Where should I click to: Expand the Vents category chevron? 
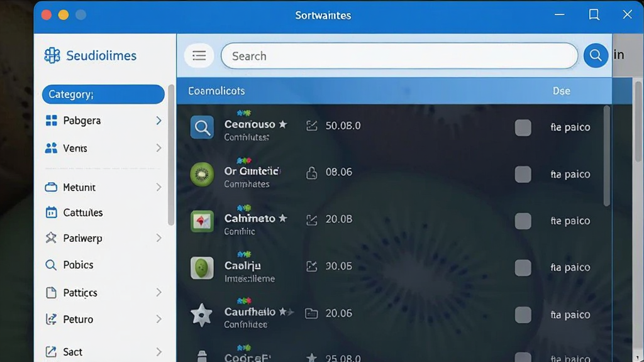pyautogui.click(x=158, y=148)
